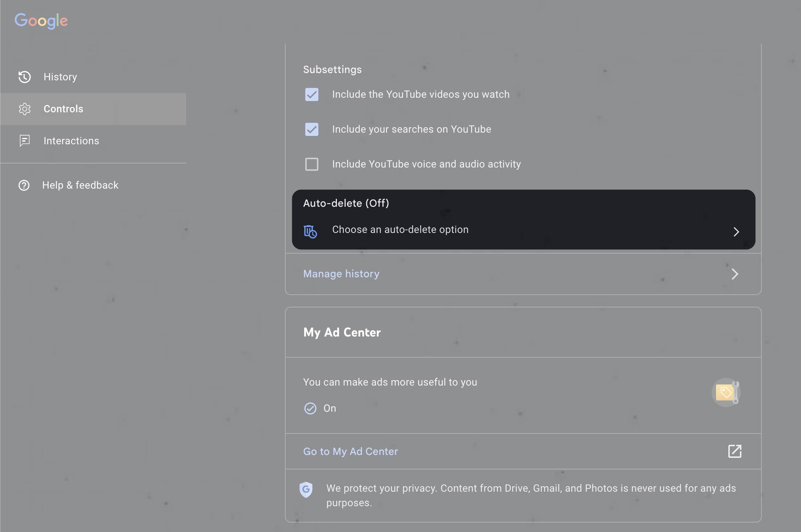801x532 pixels.
Task: Click the Manage history link
Action: pyautogui.click(x=341, y=274)
